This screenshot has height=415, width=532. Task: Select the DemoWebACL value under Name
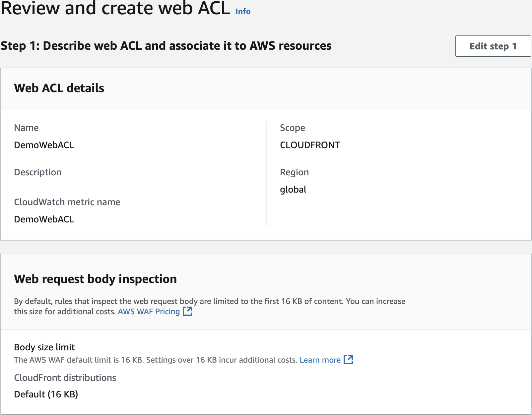44,145
